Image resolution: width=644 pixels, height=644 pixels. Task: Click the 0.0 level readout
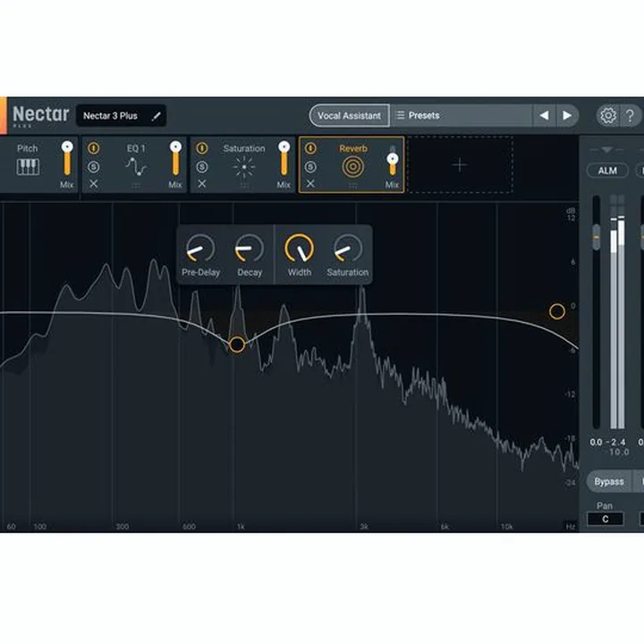[x=596, y=442]
